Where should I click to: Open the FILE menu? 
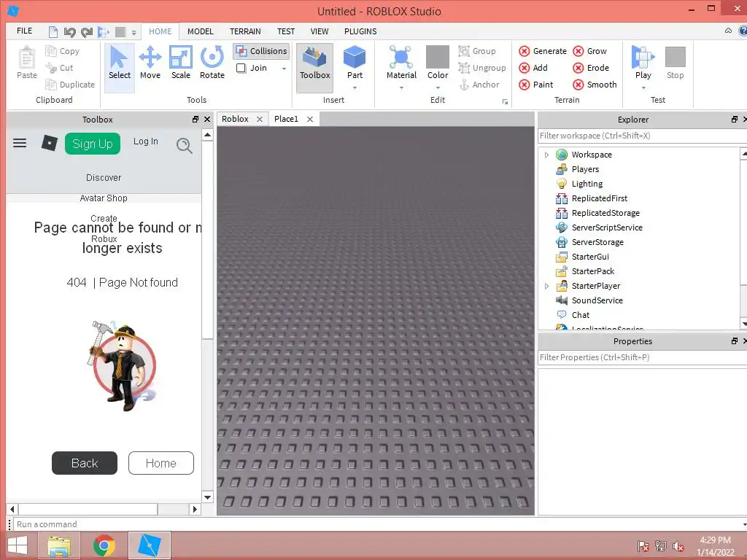click(x=24, y=31)
